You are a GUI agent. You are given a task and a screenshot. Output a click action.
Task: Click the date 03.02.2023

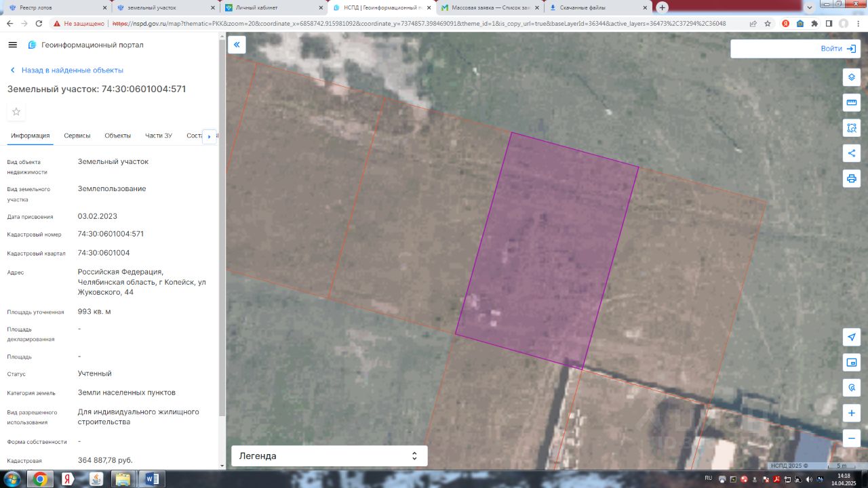[98, 216]
